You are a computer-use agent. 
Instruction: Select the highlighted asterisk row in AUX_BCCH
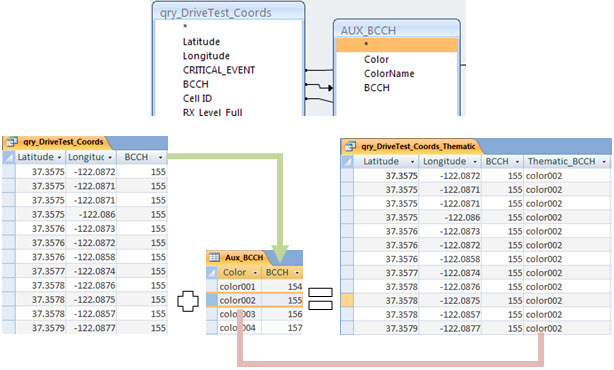tap(396, 45)
